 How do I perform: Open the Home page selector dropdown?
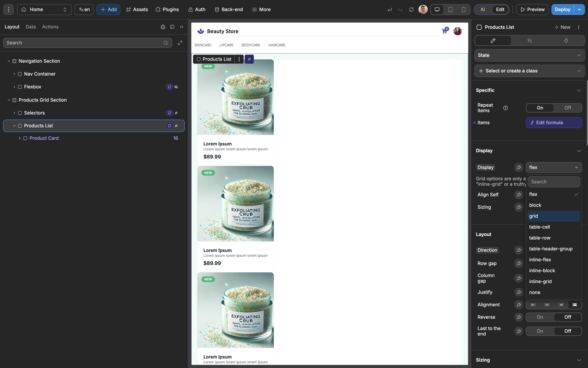(44, 10)
